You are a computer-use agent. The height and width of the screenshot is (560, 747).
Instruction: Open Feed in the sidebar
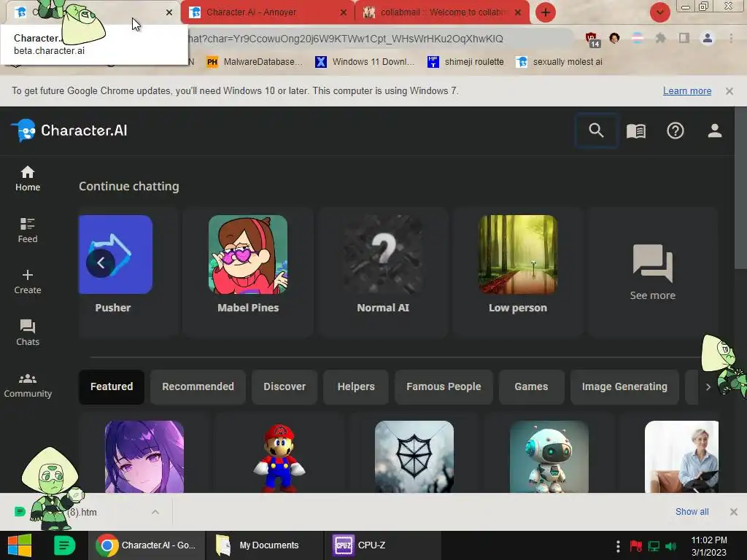(x=28, y=230)
